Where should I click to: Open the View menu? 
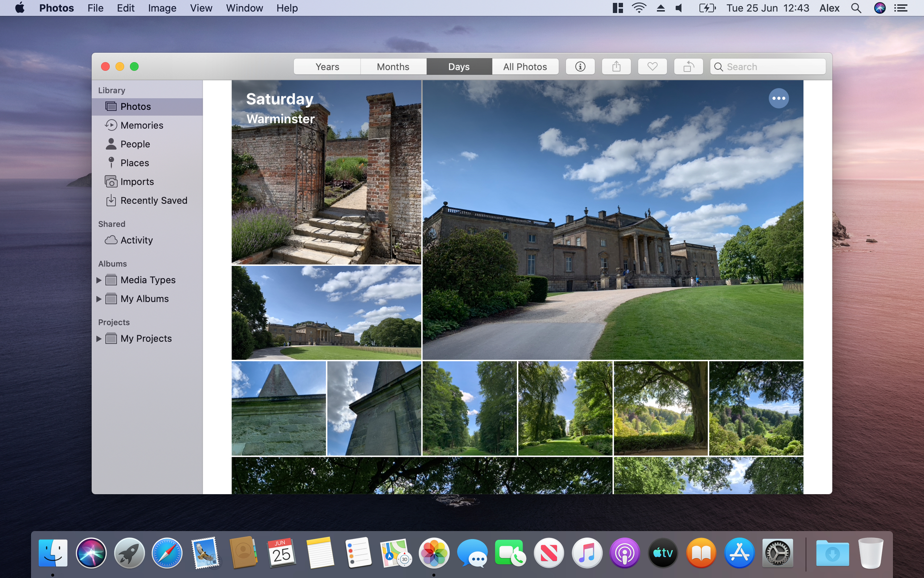tap(201, 8)
